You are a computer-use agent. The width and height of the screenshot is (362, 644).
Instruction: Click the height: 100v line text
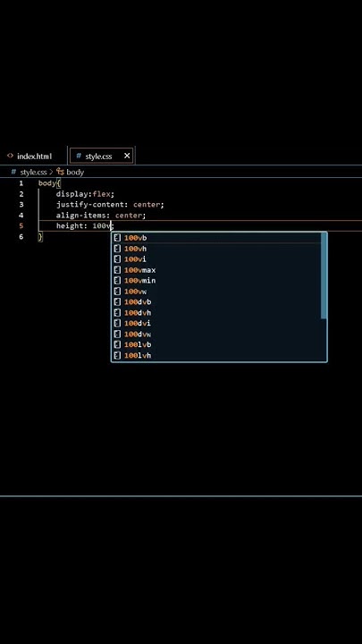click(x=85, y=226)
